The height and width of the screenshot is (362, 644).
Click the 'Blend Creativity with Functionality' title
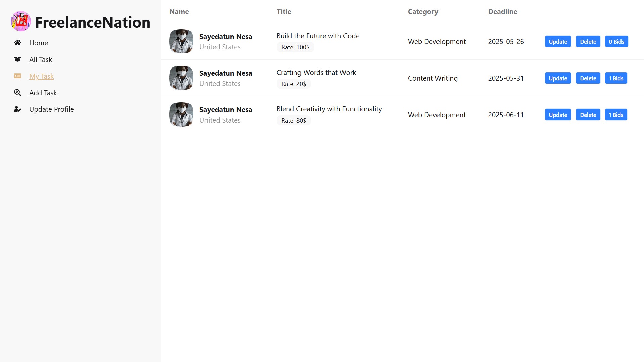pyautogui.click(x=329, y=109)
